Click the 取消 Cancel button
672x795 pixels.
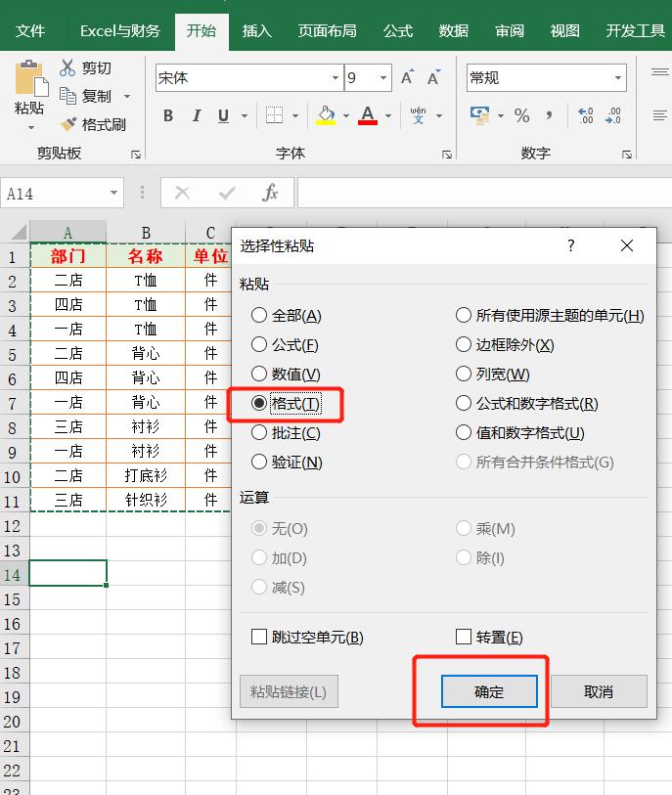(599, 691)
